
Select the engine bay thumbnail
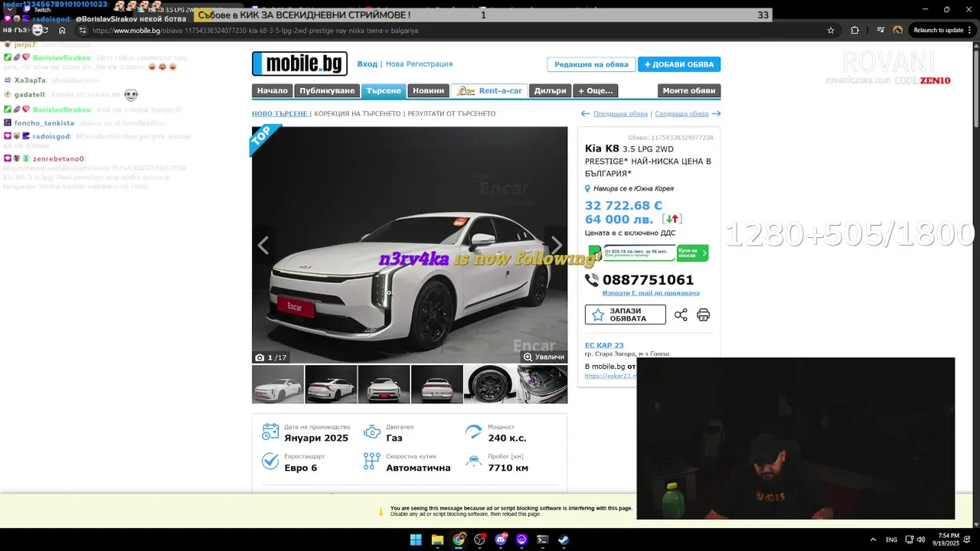(x=543, y=384)
